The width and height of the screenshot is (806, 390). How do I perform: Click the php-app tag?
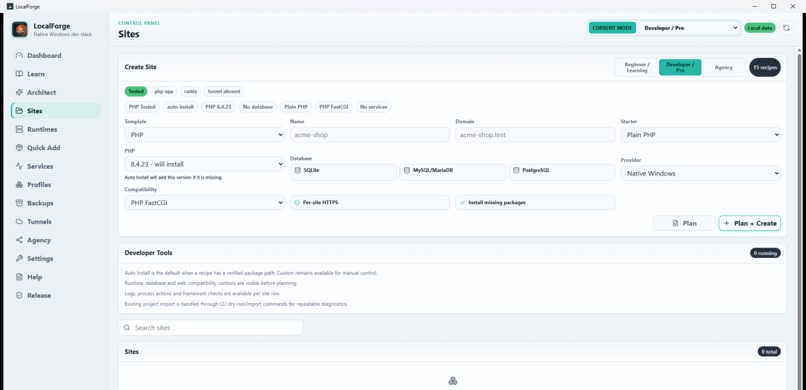[x=164, y=91]
